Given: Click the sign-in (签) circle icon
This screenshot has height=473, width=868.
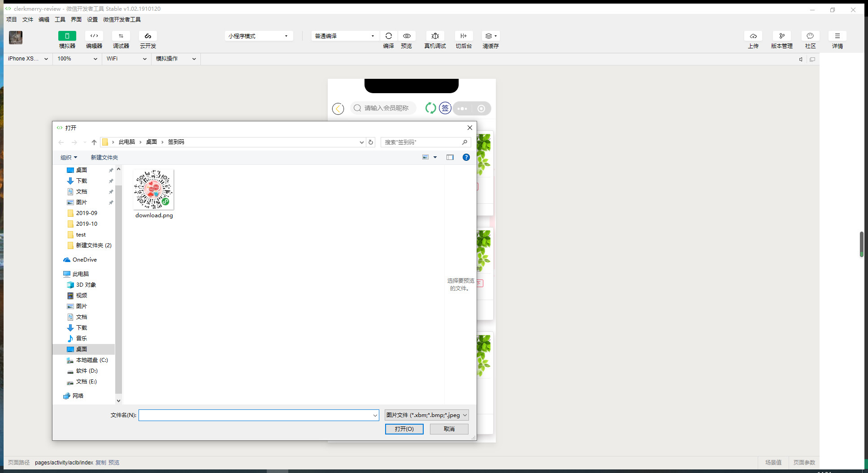Looking at the screenshot, I should tap(445, 108).
